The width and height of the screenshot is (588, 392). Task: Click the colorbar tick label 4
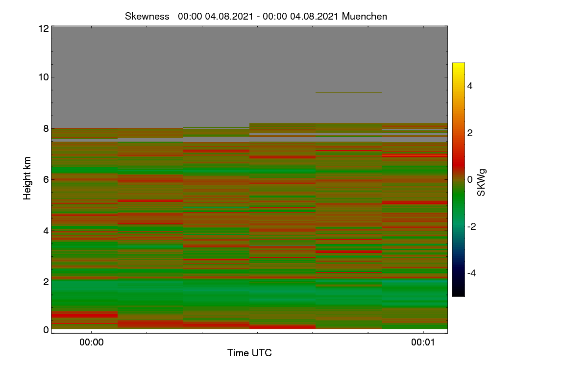[470, 86]
